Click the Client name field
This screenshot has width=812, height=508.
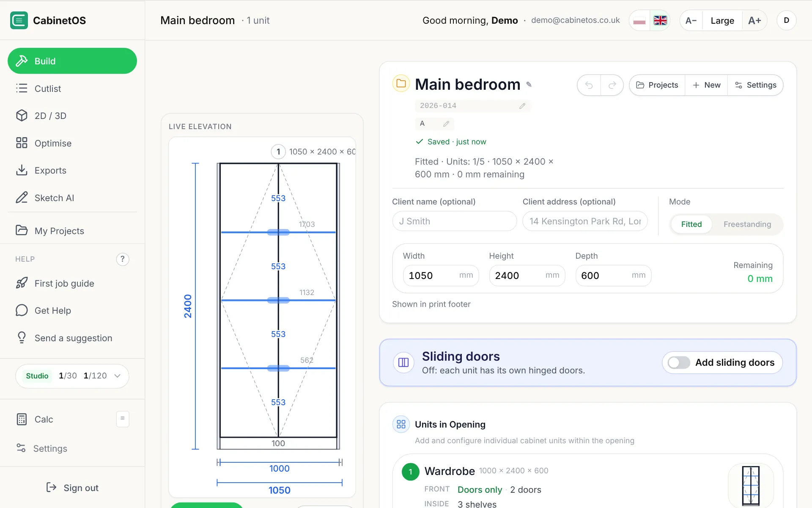click(455, 221)
